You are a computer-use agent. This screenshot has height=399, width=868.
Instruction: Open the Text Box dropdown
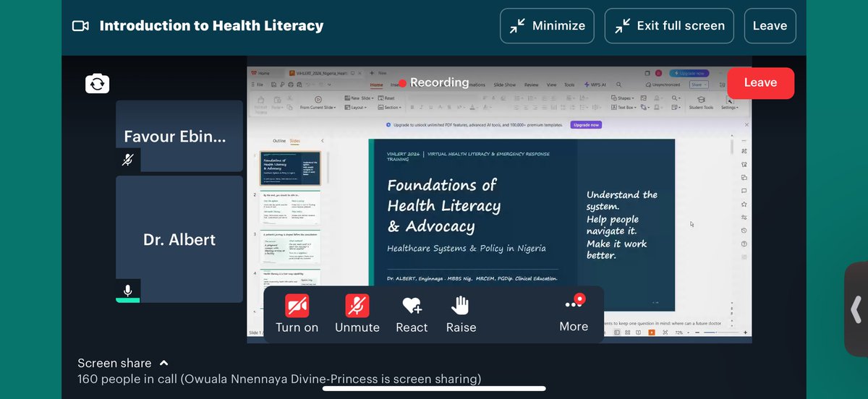pos(623,107)
